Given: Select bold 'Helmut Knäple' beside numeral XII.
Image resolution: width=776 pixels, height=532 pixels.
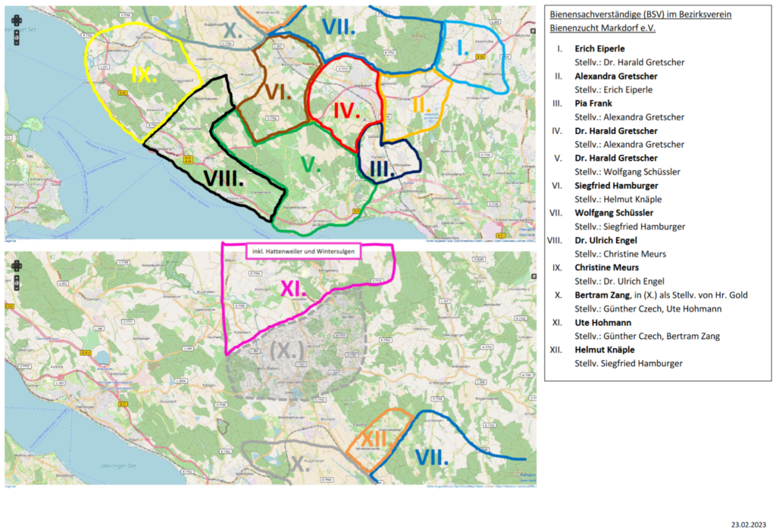Looking at the screenshot, I should 605,350.
